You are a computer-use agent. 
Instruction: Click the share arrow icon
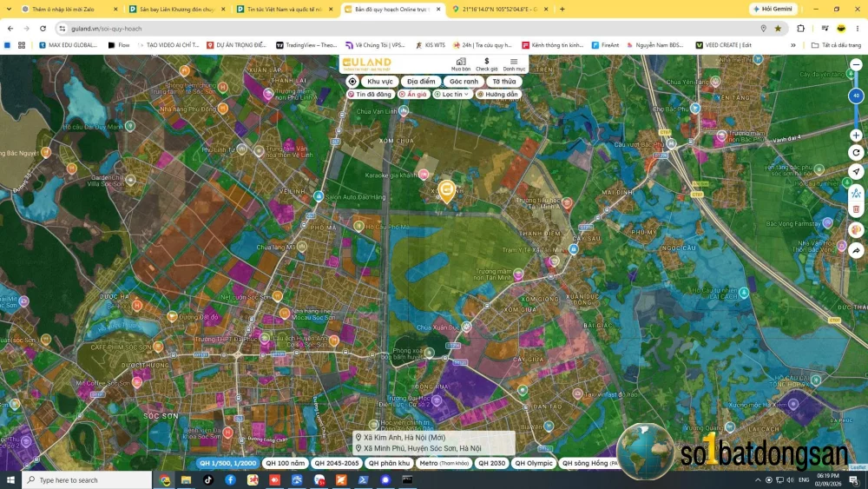click(856, 250)
